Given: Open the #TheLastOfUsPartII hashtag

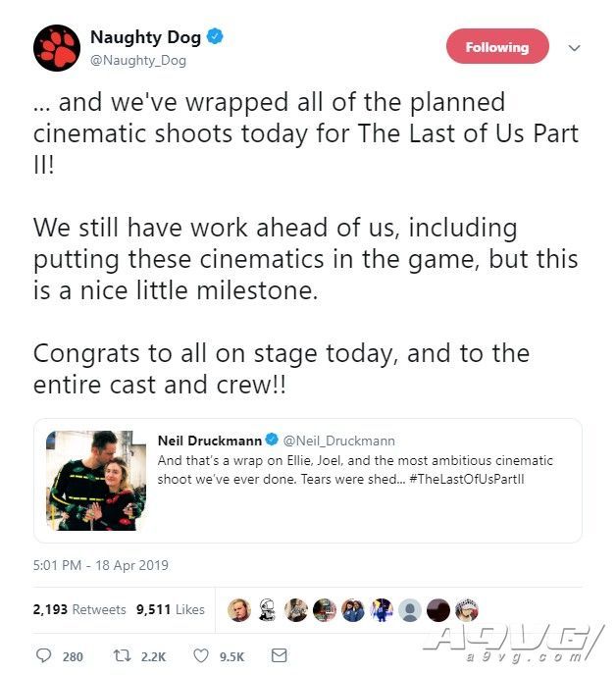Looking at the screenshot, I should [467, 479].
